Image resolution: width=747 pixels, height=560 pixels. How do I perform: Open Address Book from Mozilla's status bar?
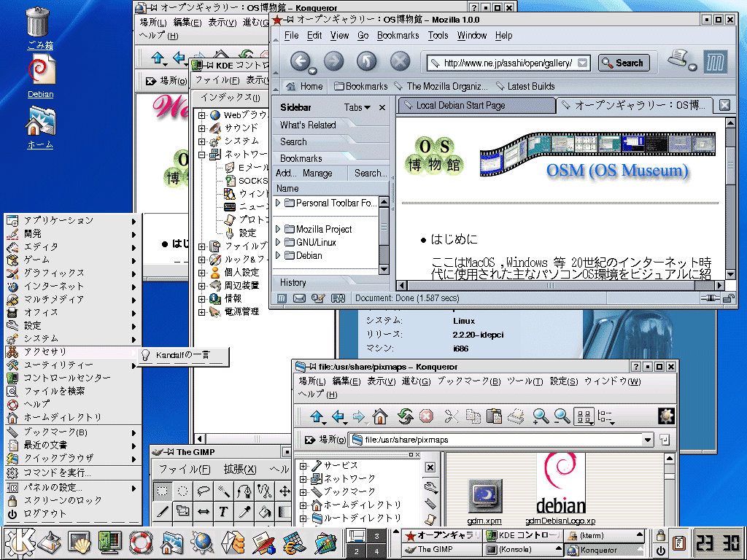(338, 298)
